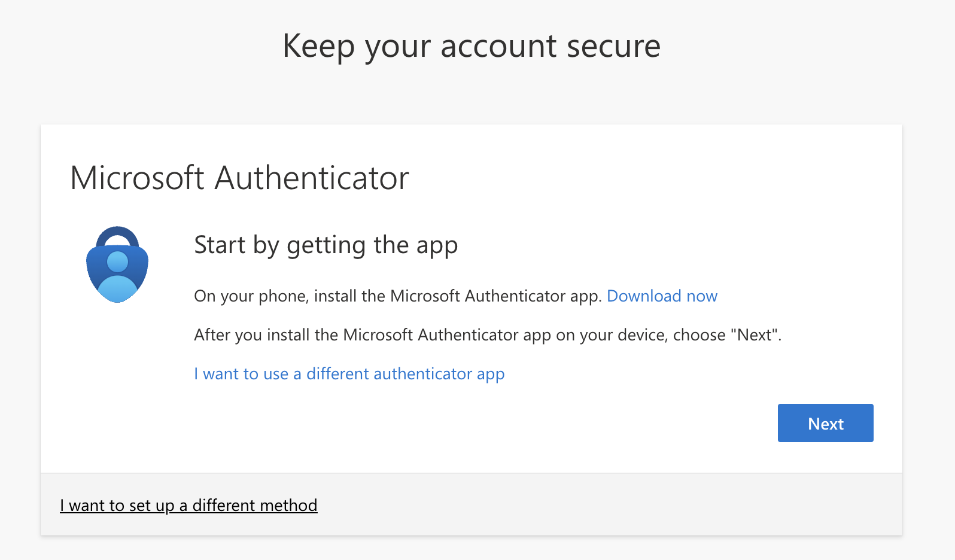The image size is (955, 560).
Task: Select I want to set up a different method
Action: 188,506
